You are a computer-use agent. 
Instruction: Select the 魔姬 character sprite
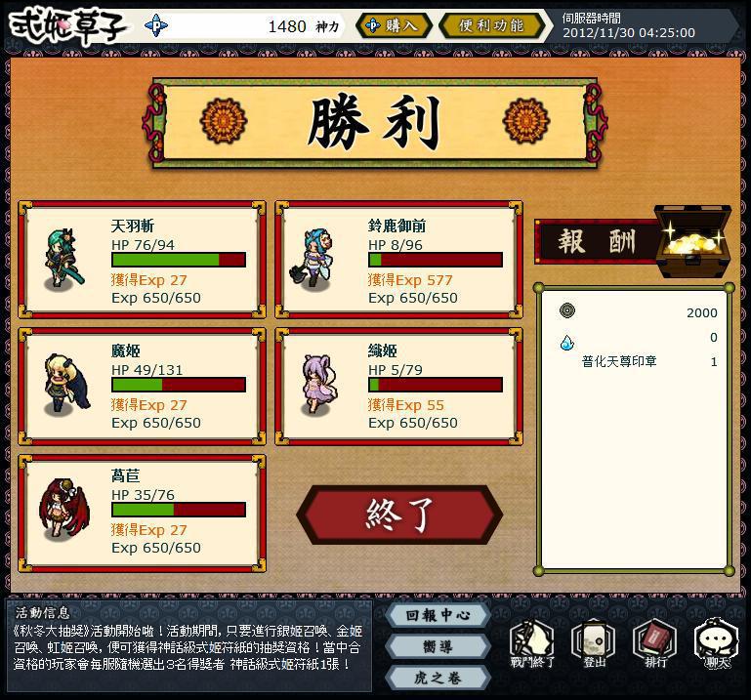pos(66,385)
